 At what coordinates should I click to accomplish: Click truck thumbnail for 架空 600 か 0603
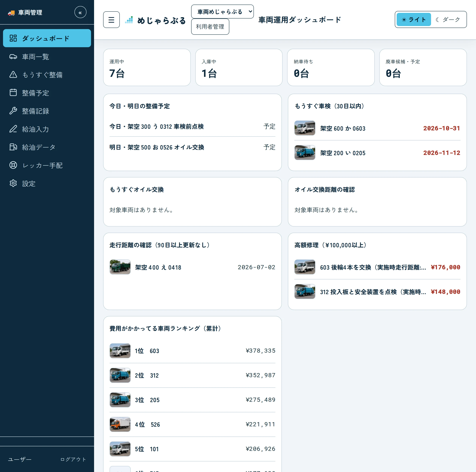[305, 128]
